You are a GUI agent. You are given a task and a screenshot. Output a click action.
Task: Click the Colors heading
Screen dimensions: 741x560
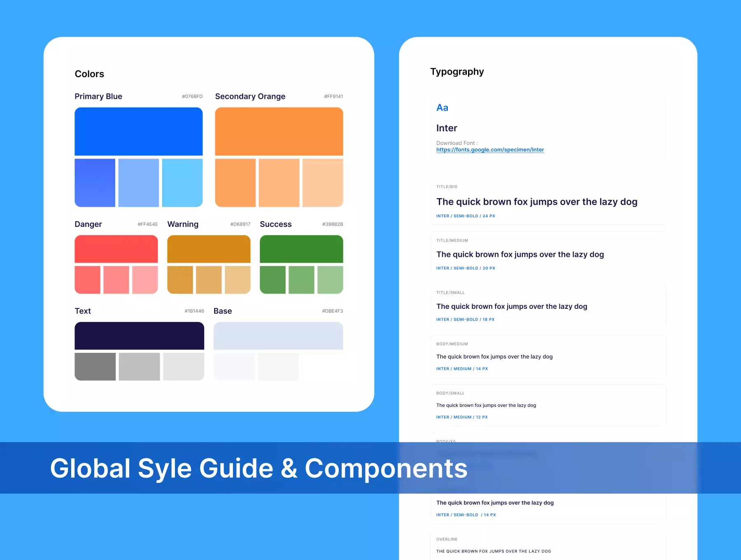click(x=89, y=74)
